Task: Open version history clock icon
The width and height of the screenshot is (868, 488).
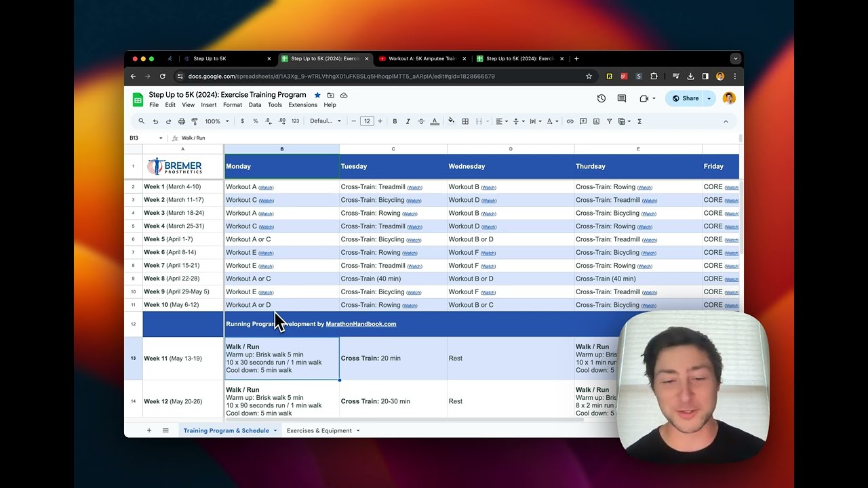Action: coord(601,98)
